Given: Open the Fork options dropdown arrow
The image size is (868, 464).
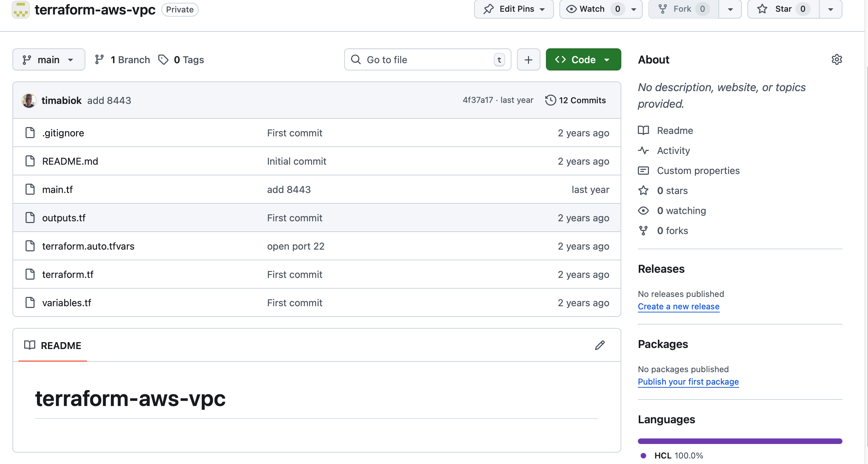Looking at the screenshot, I should (730, 9).
